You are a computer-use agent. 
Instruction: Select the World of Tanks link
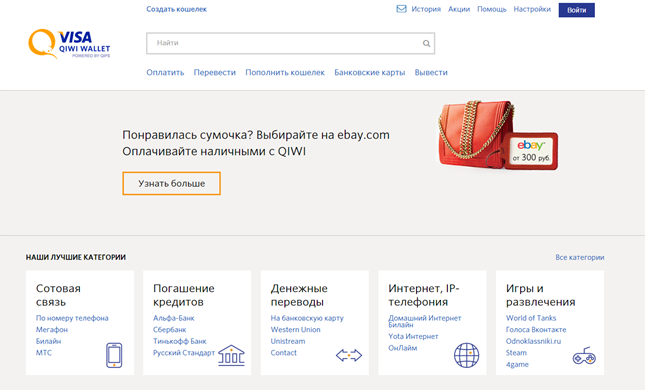point(531,318)
